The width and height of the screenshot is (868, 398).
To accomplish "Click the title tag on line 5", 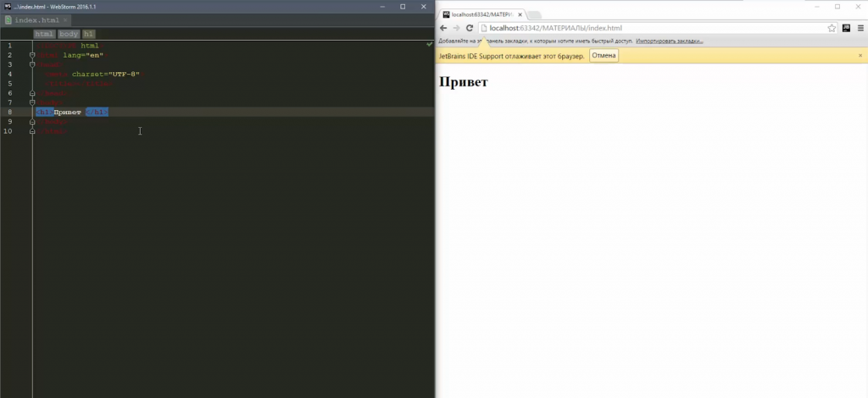I will (x=79, y=84).
